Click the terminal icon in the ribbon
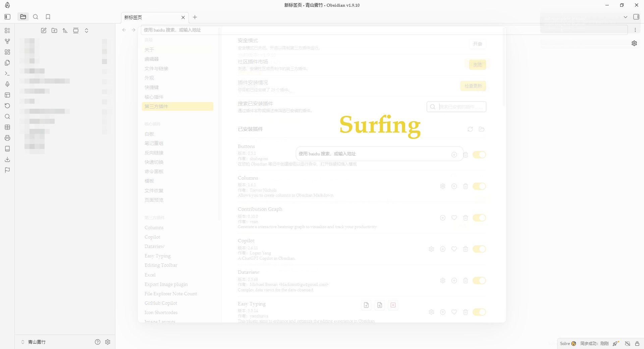The width and height of the screenshot is (644, 349). pyautogui.click(x=7, y=73)
